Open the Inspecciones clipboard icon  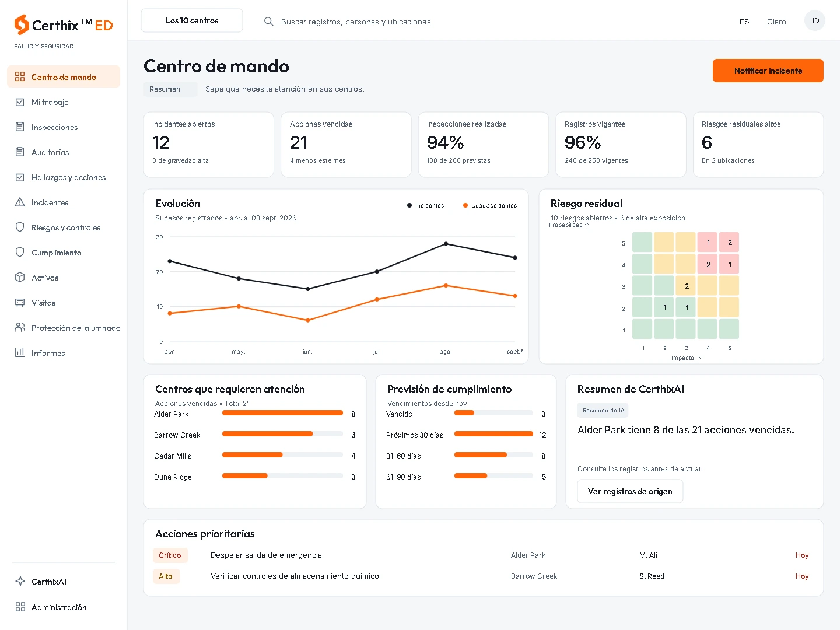20,127
